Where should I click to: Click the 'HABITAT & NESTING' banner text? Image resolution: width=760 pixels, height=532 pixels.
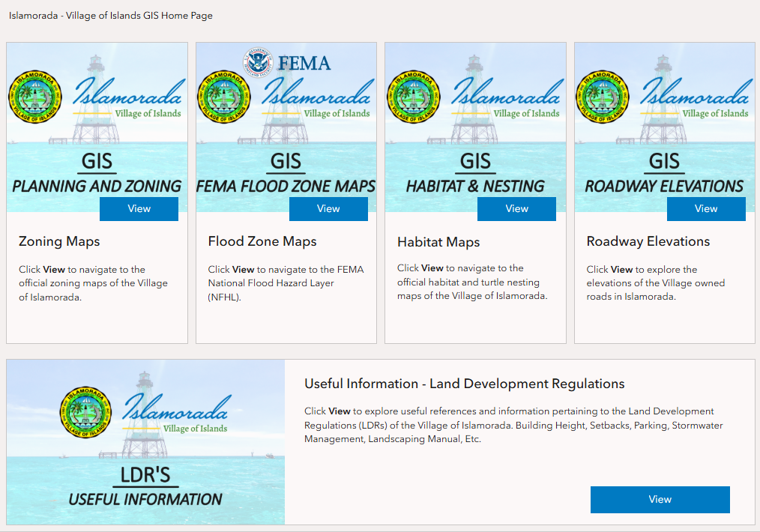tap(475, 186)
